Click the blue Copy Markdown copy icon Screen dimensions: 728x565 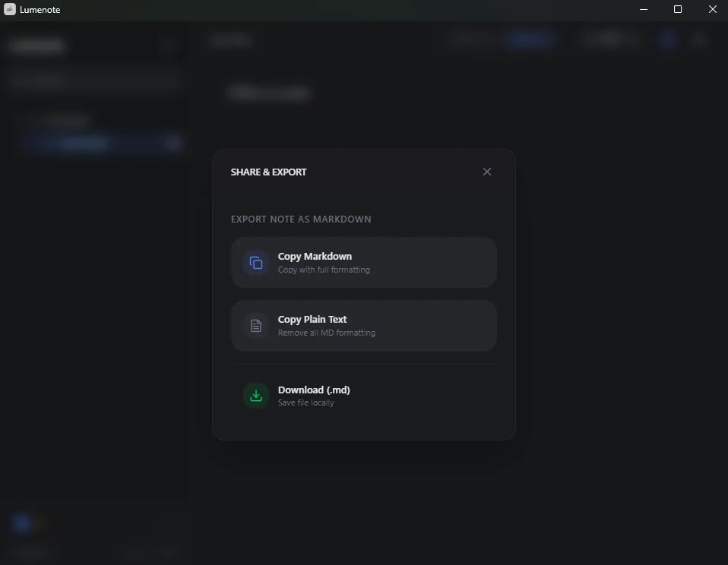[x=255, y=262]
